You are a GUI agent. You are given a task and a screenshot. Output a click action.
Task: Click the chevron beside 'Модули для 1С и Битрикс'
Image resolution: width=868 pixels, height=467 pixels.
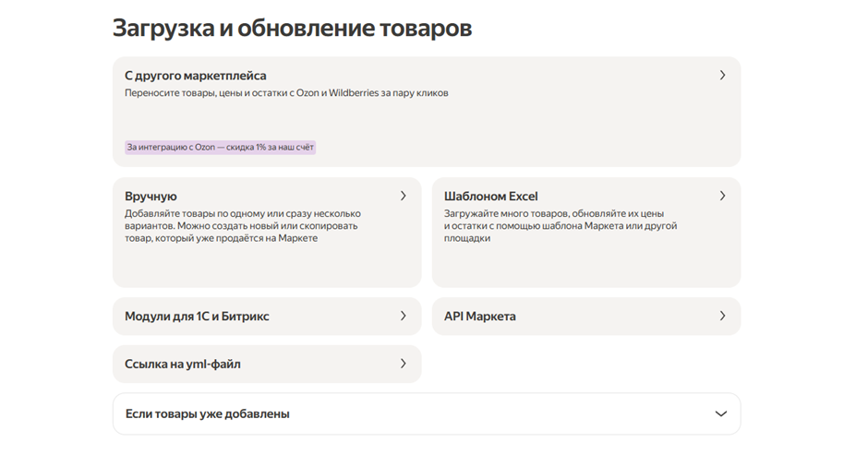(404, 316)
